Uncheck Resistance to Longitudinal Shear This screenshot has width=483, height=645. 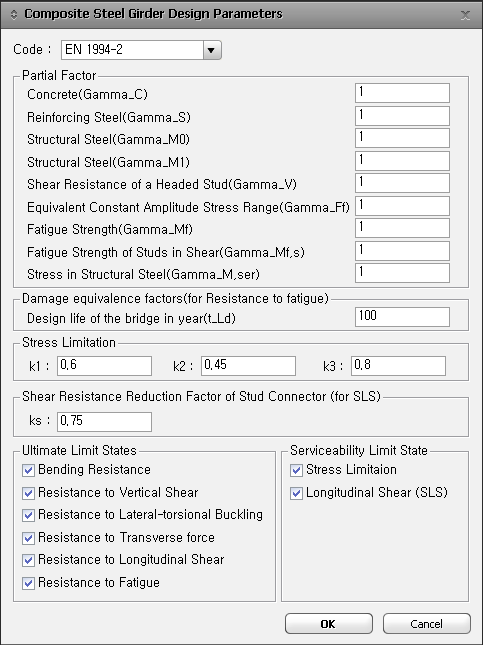click(28, 560)
